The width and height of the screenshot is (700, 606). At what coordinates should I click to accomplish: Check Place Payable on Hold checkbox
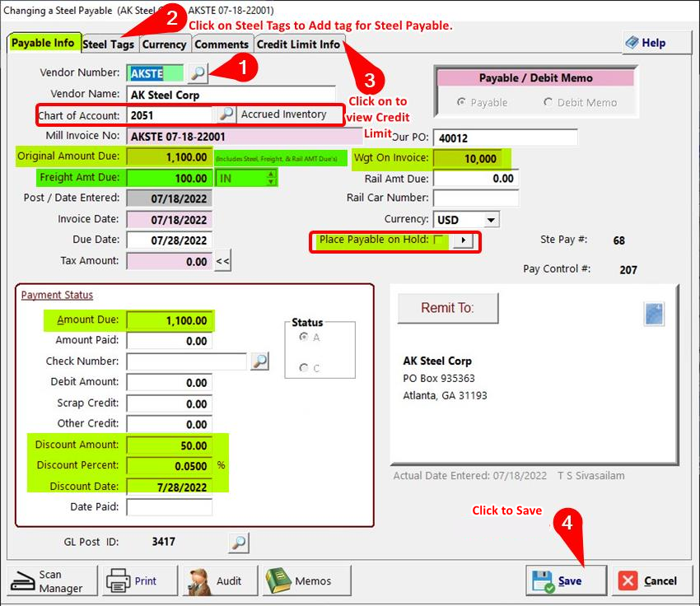coord(439,239)
